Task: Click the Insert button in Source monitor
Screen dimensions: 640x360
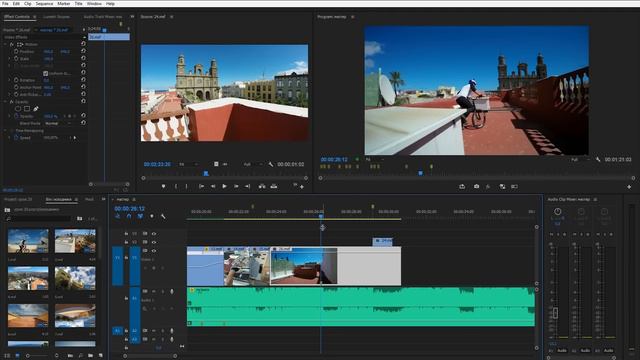Action: pos(262,186)
